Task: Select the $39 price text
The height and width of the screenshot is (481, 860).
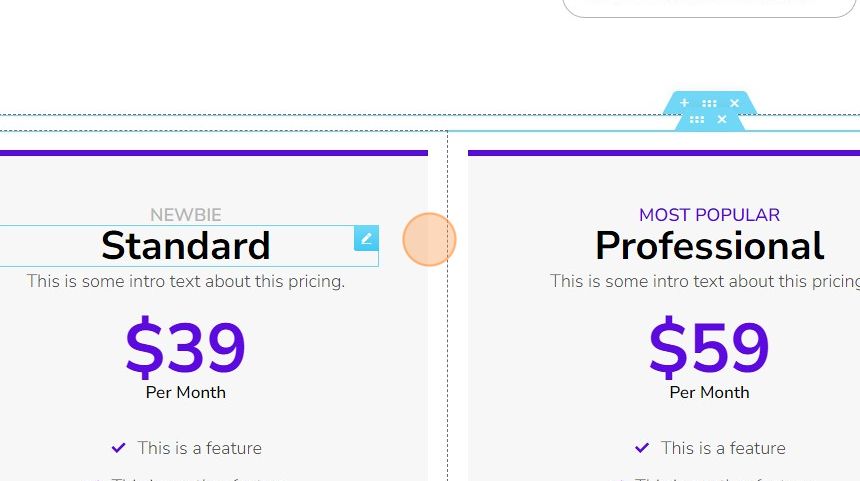Action: pos(185,347)
